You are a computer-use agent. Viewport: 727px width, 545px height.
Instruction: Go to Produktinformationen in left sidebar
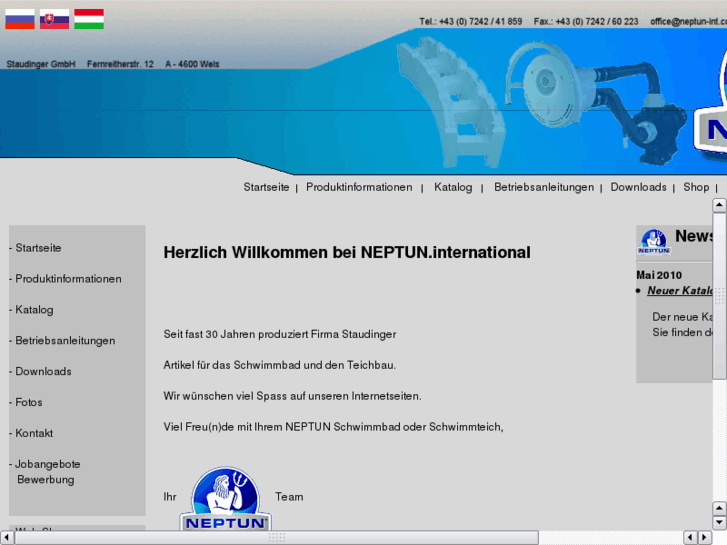pyautogui.click(x=68, y=279)
